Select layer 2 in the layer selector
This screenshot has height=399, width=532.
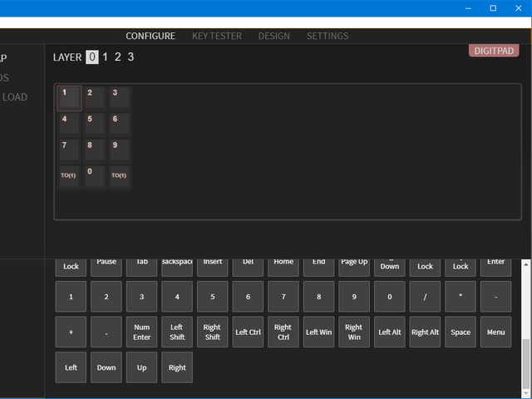(x=118, y=57)
